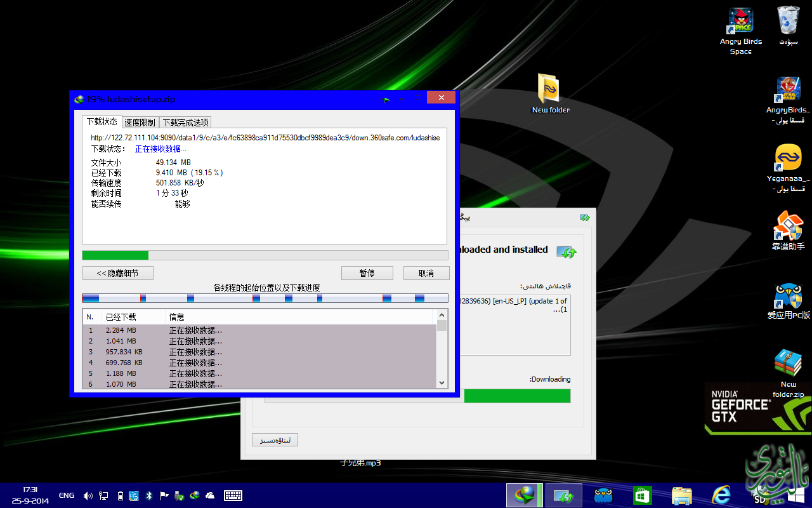Select thread row 6 with 1.070 MB

pyautogui.click(x=260, y=384)
